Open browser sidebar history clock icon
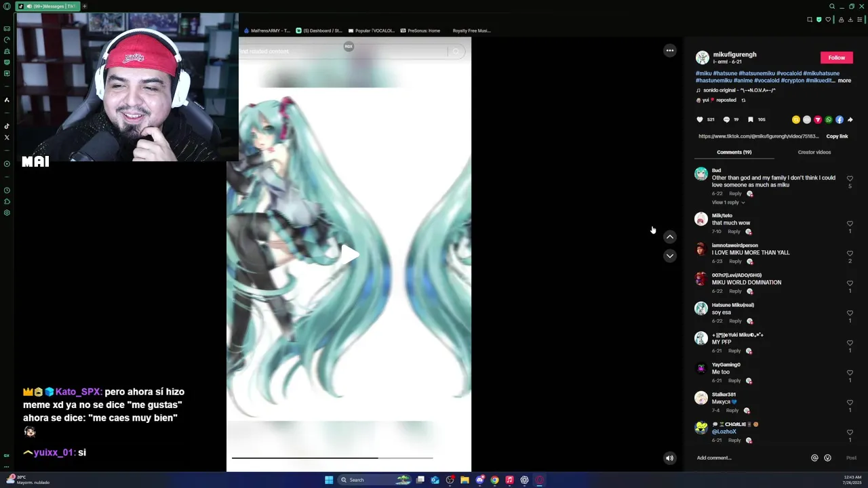This screenshot has width=868, height=488. pos(7,190)
